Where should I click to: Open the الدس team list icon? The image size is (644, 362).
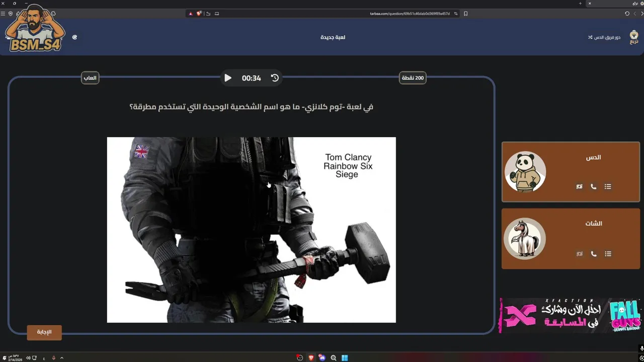[x=608, y=187]
